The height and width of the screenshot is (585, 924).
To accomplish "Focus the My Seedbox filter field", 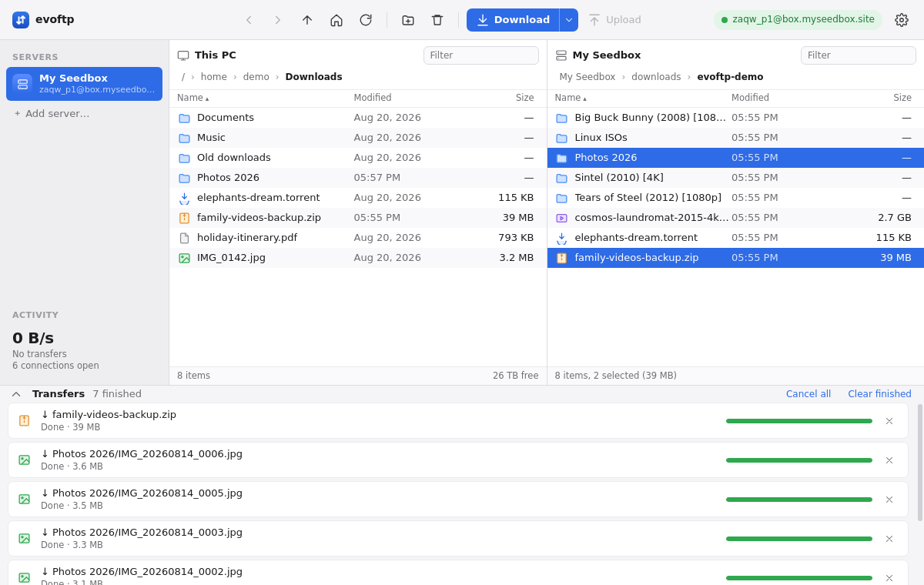I will click(859, 55).
